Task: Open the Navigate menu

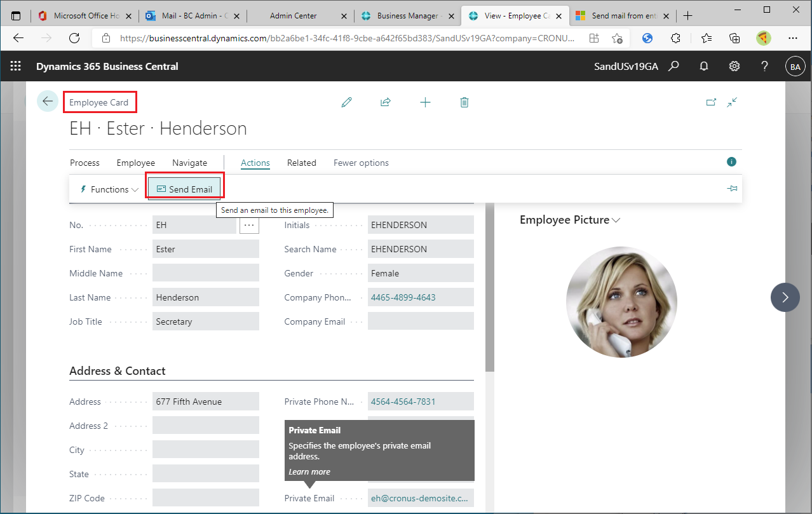Action: tap(189, 163)
